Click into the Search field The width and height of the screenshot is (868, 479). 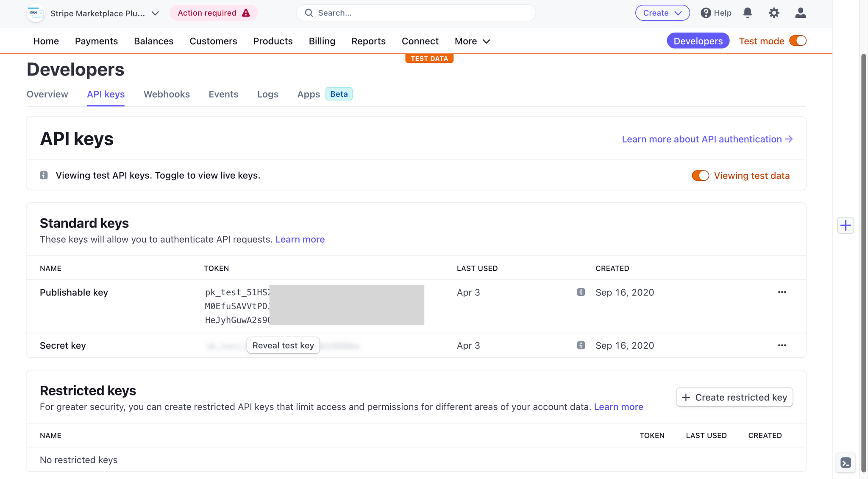(416, 13)
